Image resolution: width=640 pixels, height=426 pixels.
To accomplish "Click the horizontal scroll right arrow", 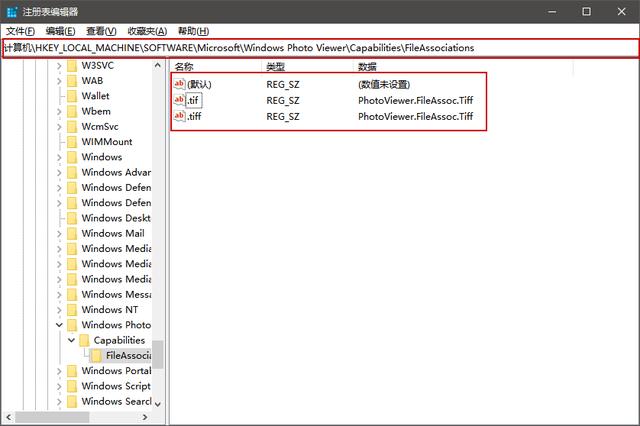I will click(145, 417).
